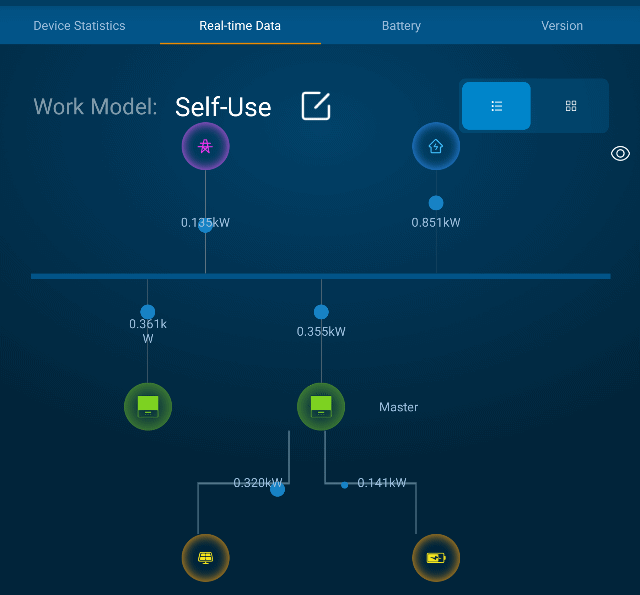The width and height of the screenshot is (640, 595).
Task: Toggle the eye visibility icon
Action: coord(620,153)
